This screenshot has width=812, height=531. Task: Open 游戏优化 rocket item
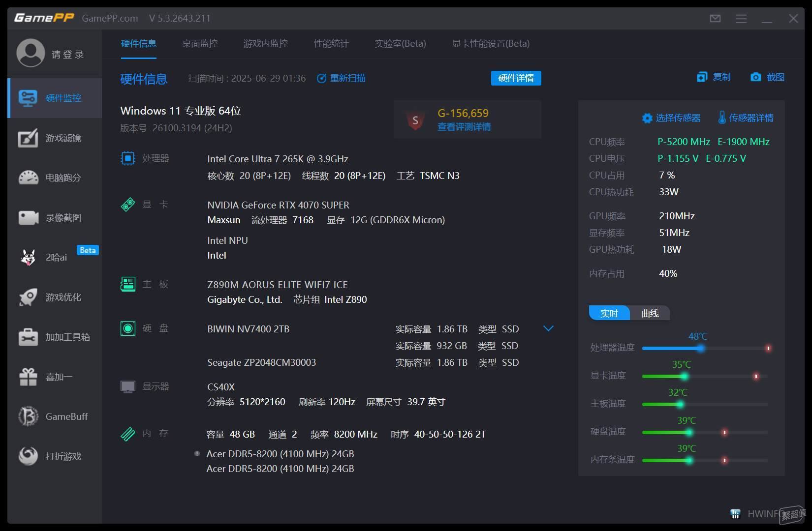(x=55, y=297)
